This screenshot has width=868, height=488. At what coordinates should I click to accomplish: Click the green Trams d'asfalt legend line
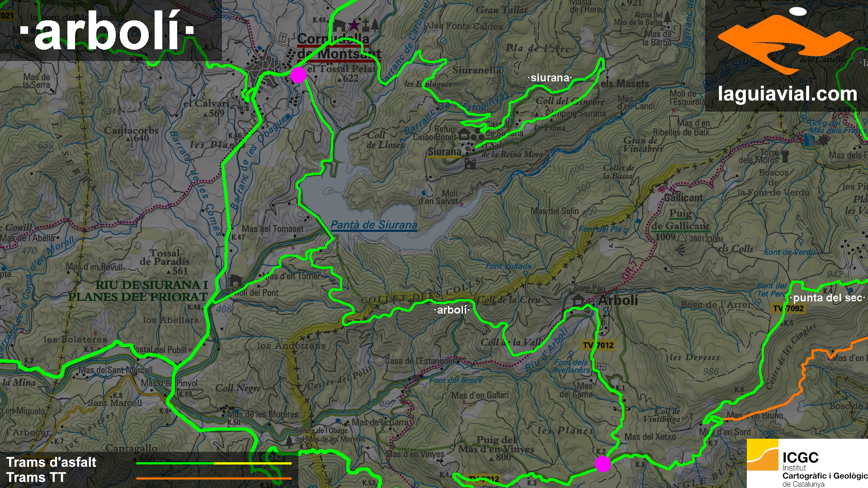pos(175,463)
